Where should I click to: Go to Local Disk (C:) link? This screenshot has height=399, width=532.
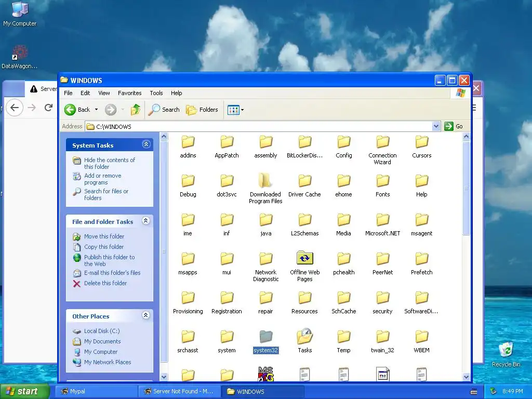coord(102,331)
